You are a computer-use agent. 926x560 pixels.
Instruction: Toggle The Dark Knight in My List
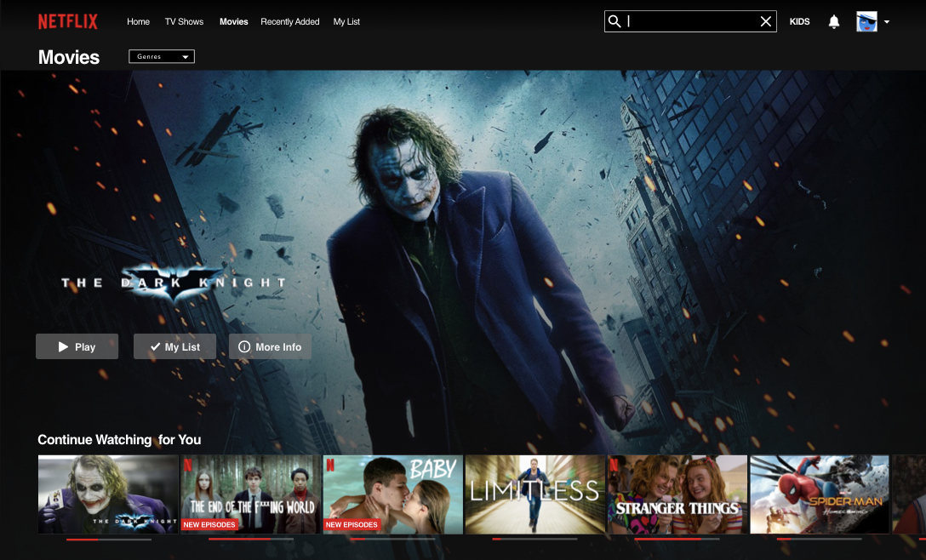tap(174, 346)
